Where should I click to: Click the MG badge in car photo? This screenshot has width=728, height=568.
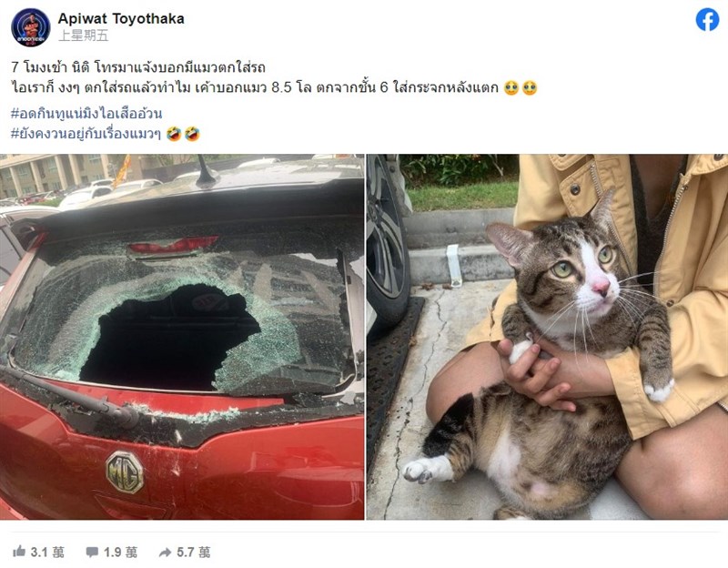click(125, 472)
